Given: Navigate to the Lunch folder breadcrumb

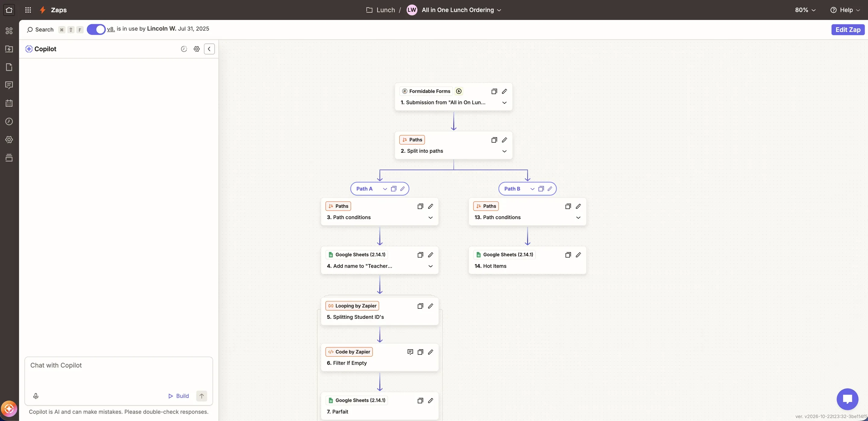Looking at the screenshot, I should tap(381, 10).
